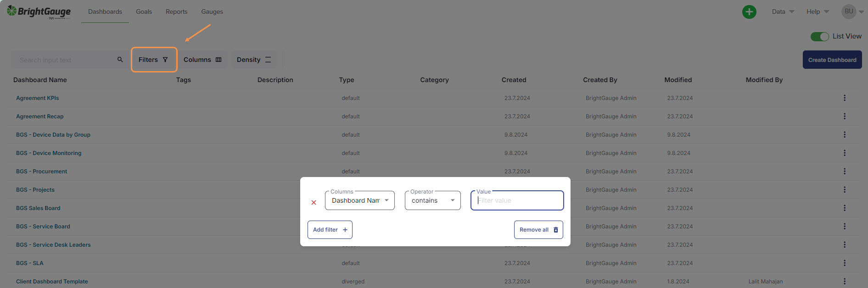The height and width of the screenshot is (288, 868).
Task: Click the search magnifier icon
Action: pyautogui.click(x=120, y=60)
